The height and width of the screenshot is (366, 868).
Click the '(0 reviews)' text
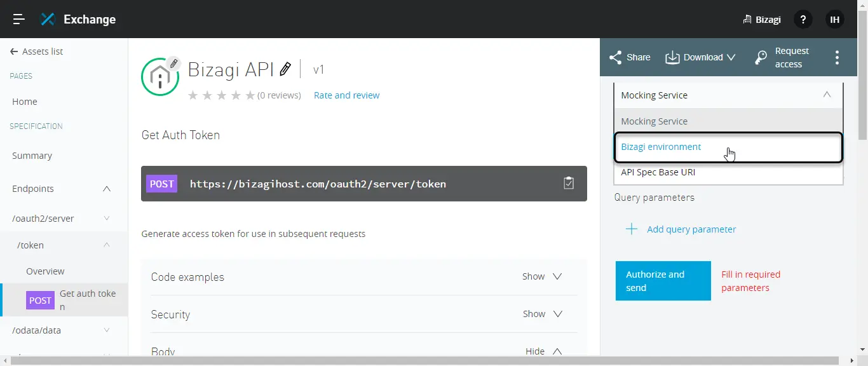point(279,95)
